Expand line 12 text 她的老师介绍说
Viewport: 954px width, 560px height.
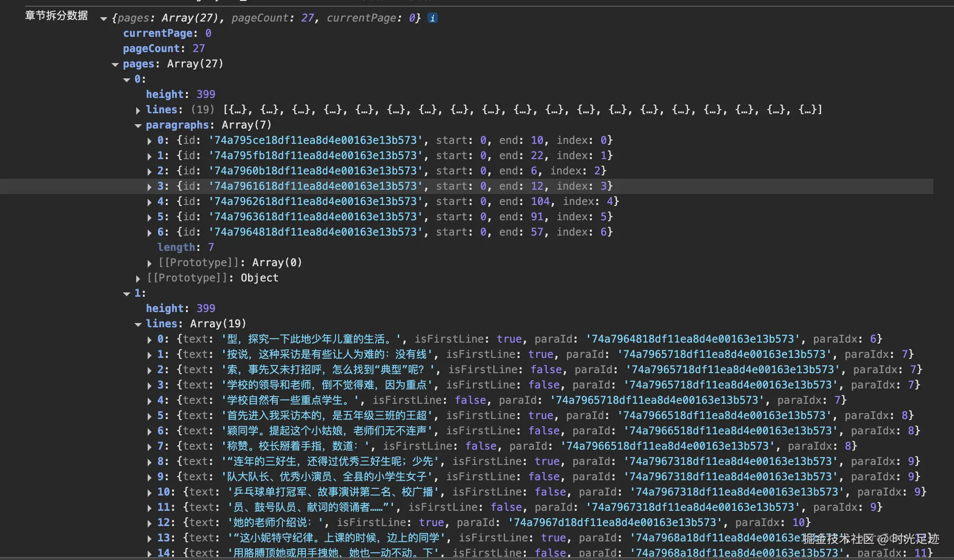[x=150, y=523]
